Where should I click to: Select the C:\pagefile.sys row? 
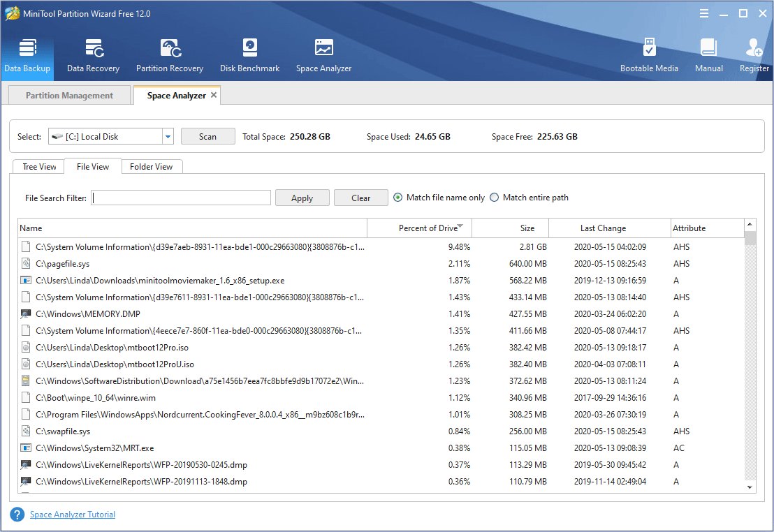[381, 263]
